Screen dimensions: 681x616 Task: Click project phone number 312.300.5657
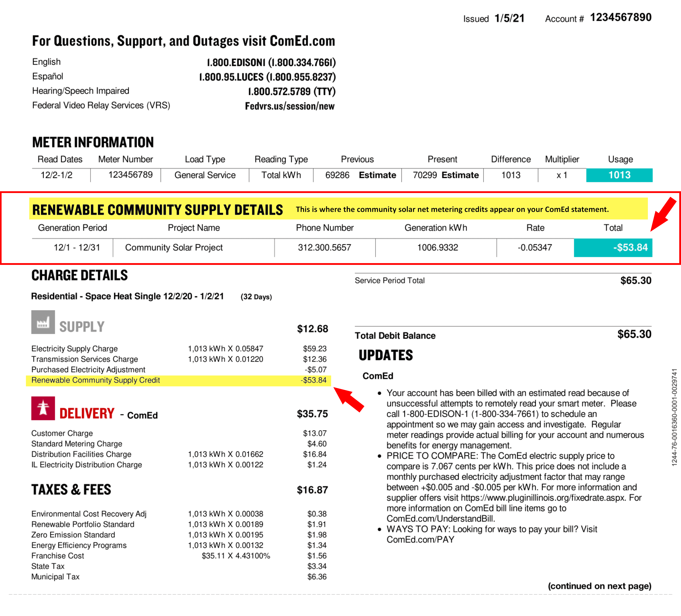pos(324,247)
